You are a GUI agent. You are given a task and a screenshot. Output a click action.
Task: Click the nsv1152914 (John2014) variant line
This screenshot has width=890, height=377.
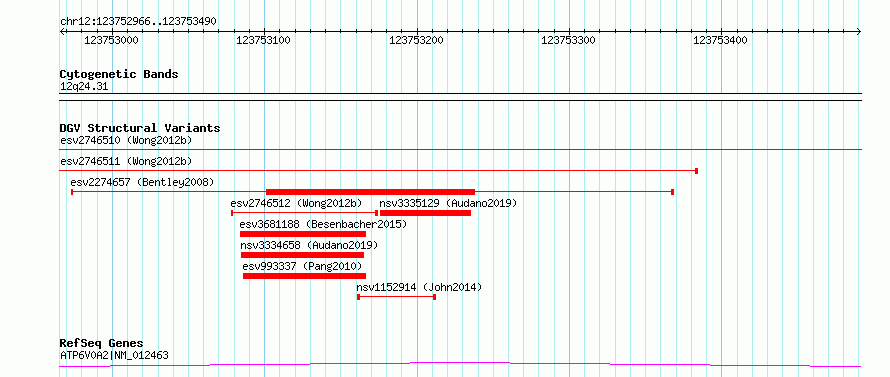coord(396,297)
